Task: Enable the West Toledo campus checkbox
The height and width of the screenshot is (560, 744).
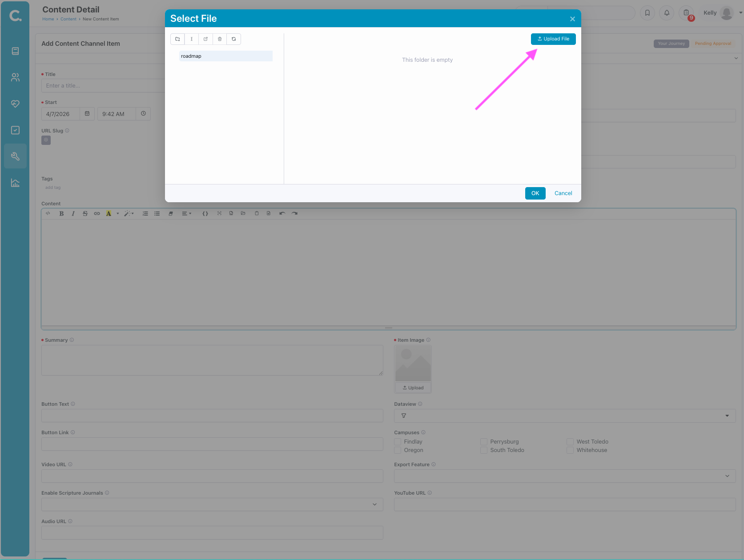Action: [570, 442]
